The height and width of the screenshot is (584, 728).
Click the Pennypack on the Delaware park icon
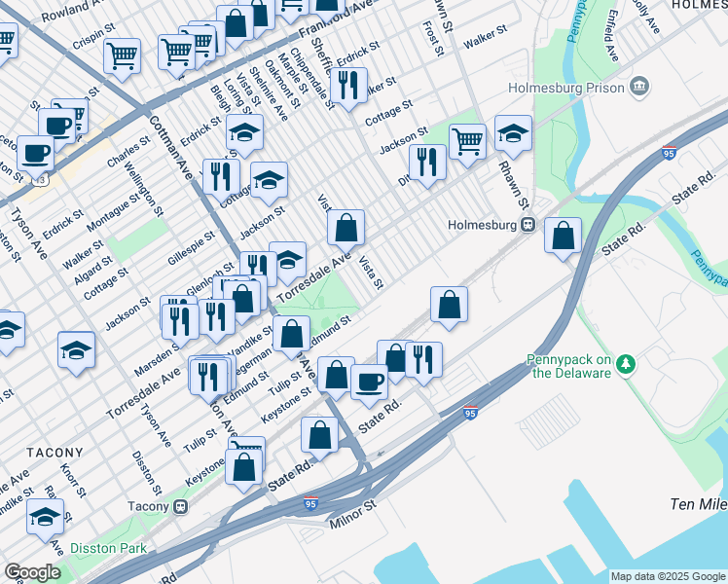pos(626,365)
